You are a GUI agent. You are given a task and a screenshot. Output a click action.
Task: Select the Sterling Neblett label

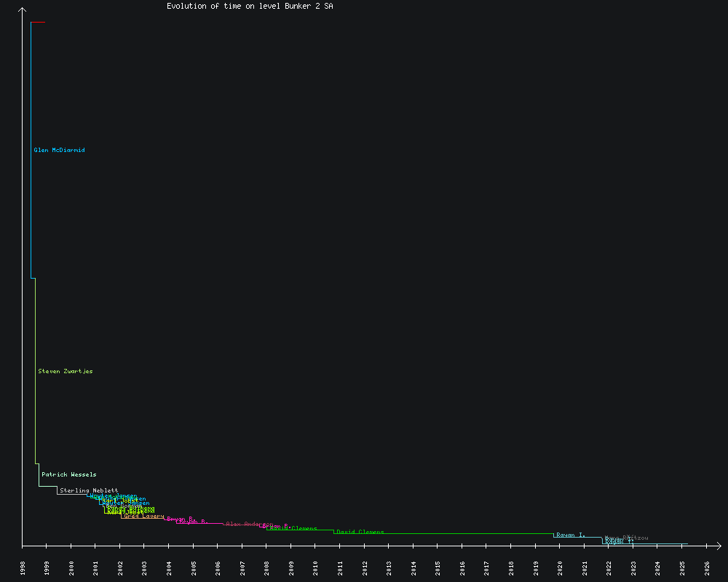coord(89,490)
